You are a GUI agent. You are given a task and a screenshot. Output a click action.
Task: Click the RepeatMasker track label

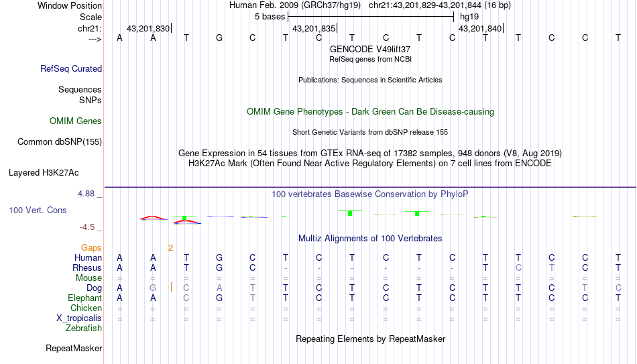74,348
